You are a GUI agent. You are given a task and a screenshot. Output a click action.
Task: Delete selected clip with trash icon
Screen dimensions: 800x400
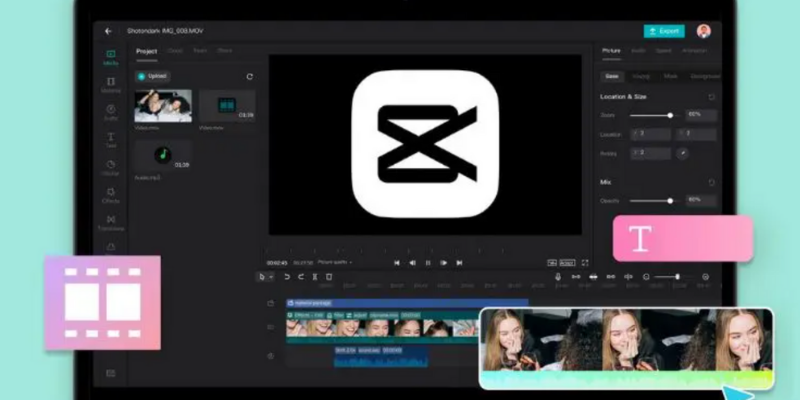point(329,277)
